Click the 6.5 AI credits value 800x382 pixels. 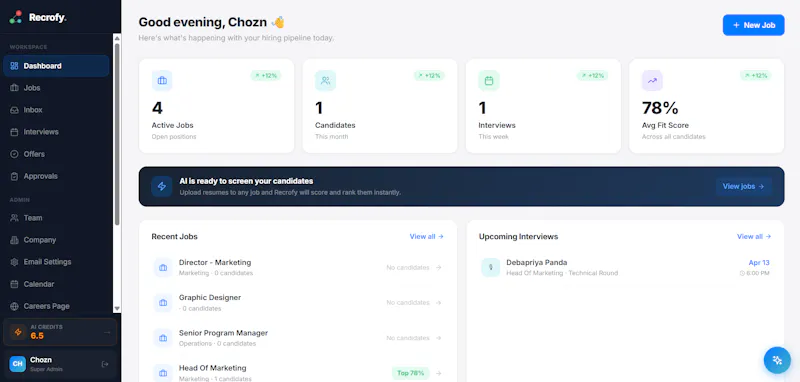[37, 336]
